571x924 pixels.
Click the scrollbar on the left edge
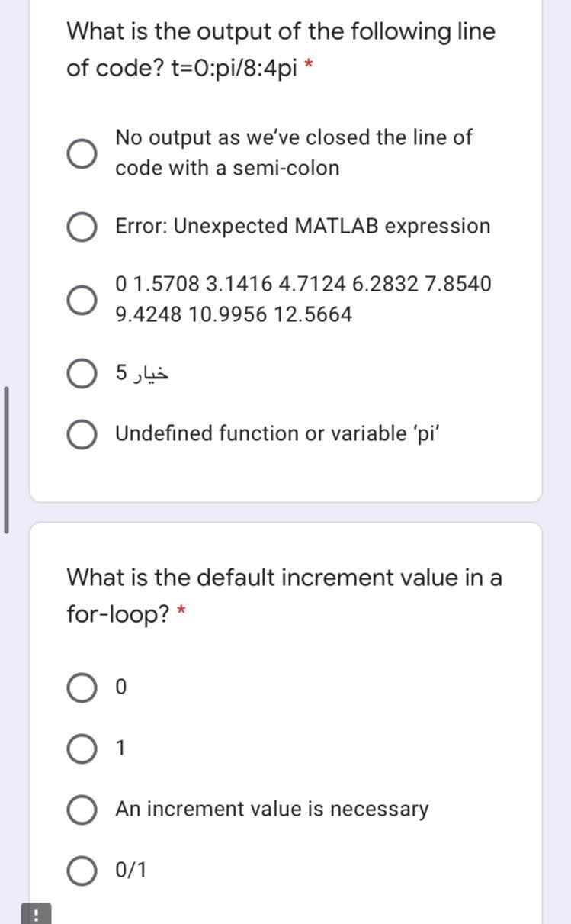tap(7, 458)
